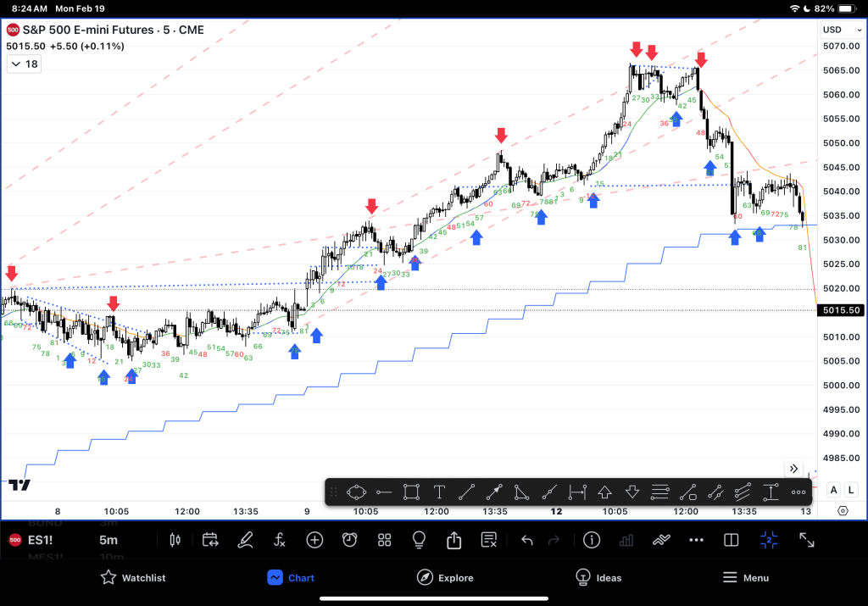Select the rectangle shape drawing tool
This screenshot has height=606, width=868.
(x=411, y=492)
